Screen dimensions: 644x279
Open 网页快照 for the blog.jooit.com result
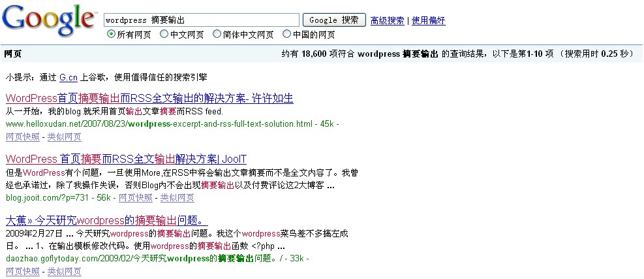coord(136,198)
